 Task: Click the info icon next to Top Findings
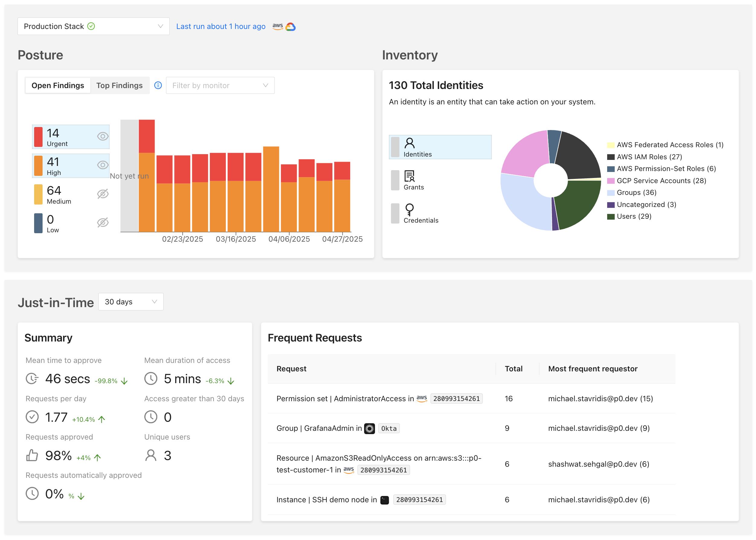click(x=158, y=85)
